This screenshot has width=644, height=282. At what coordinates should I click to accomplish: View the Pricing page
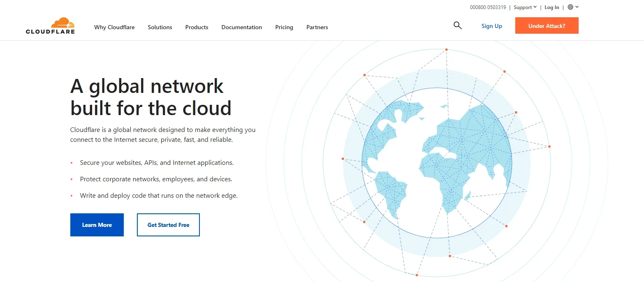[284, 27]
